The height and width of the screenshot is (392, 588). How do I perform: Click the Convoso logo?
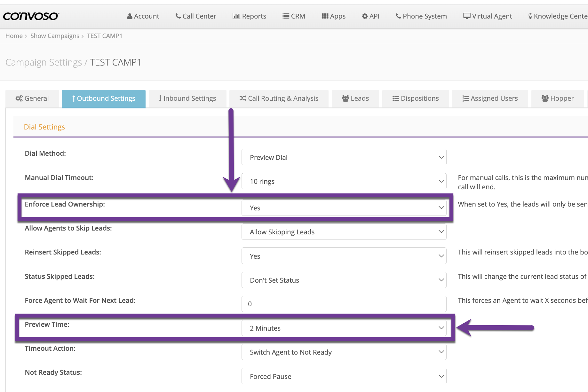(x=31, y=16)
